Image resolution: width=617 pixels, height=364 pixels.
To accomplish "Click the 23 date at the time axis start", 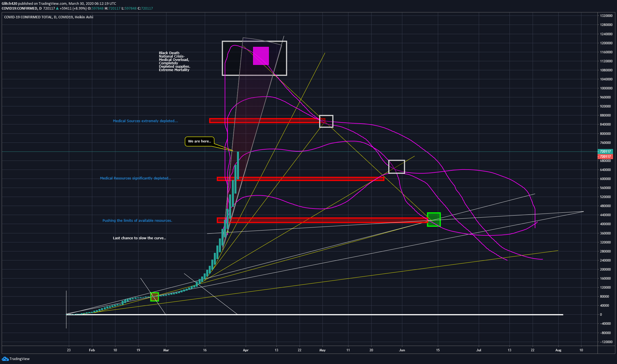I will (x=69, y=350).
